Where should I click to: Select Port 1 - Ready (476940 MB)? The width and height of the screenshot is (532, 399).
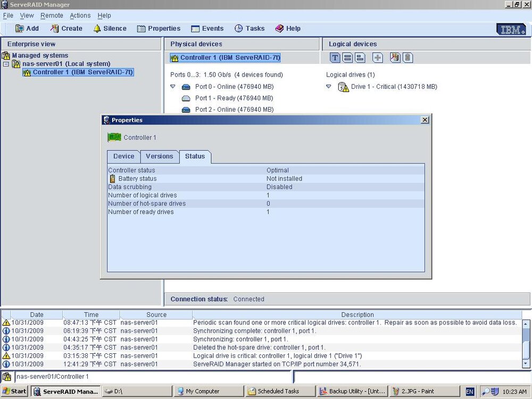click(234, 98)
